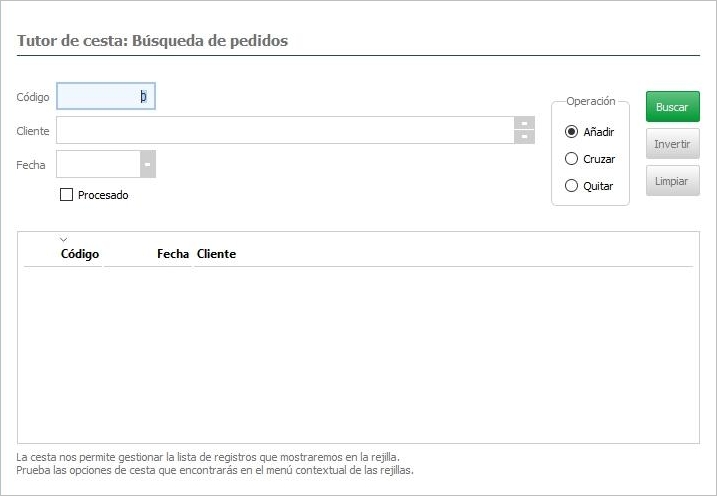Click the chevron above Código column header
This screenshot has width=717, height=496.
pyautogui.click(x=64, y=240)
